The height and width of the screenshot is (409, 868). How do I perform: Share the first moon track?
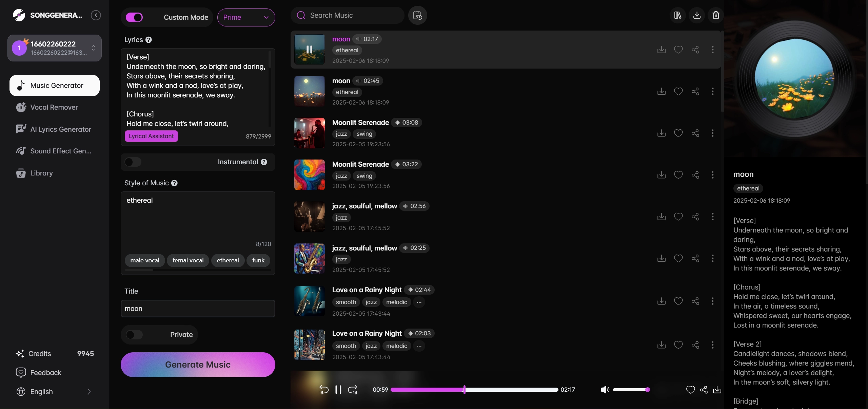695,50
